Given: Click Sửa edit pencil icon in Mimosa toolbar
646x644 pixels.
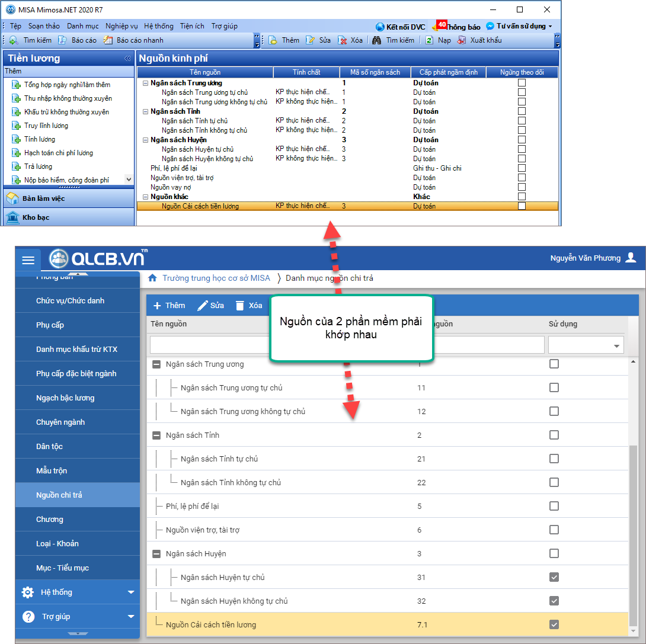Looking at the screenshot, I should coord(310,40).
